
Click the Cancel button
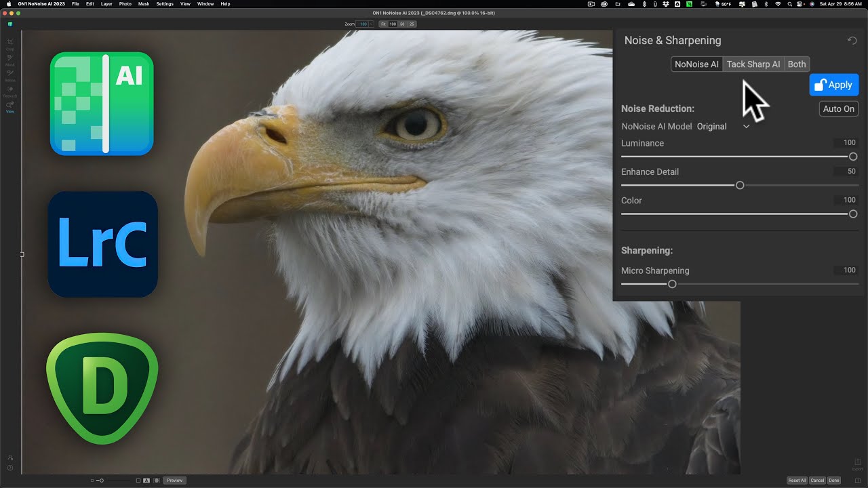[817, 481]
